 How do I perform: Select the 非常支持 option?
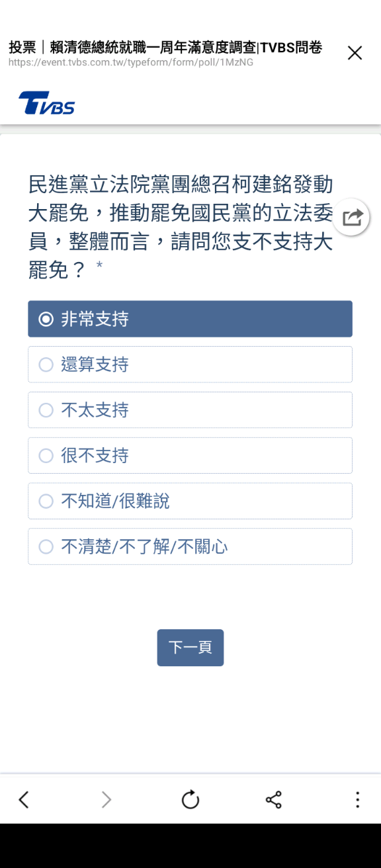pos(190,319)
